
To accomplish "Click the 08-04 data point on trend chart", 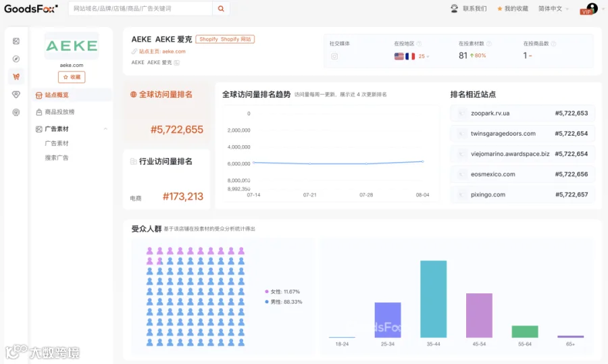I will pyautogui.click(x=423, y=161).
